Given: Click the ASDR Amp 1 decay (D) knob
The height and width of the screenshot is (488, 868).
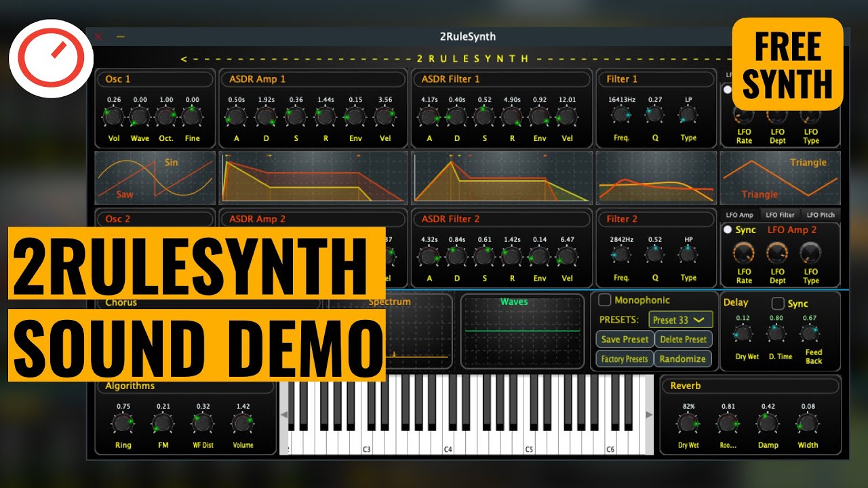Looking at the screenshot, I should (x=266, y=117).
